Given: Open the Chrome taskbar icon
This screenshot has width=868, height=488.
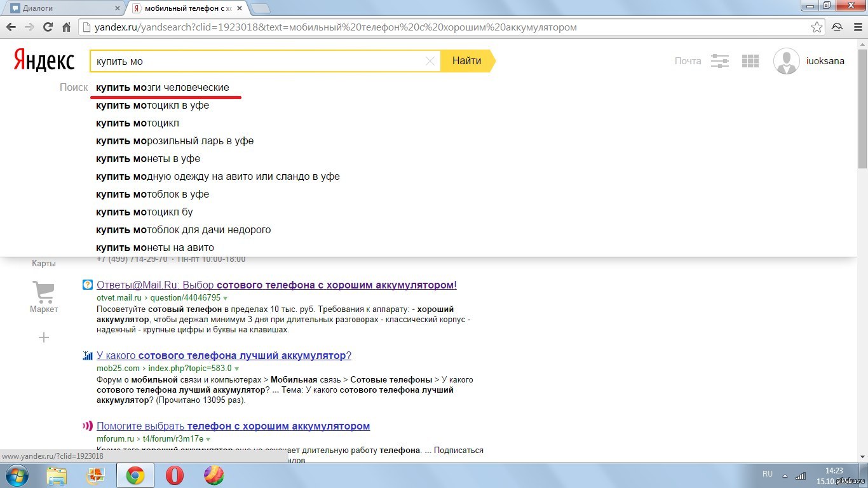Looking at the screenshot, I should 134,475.
